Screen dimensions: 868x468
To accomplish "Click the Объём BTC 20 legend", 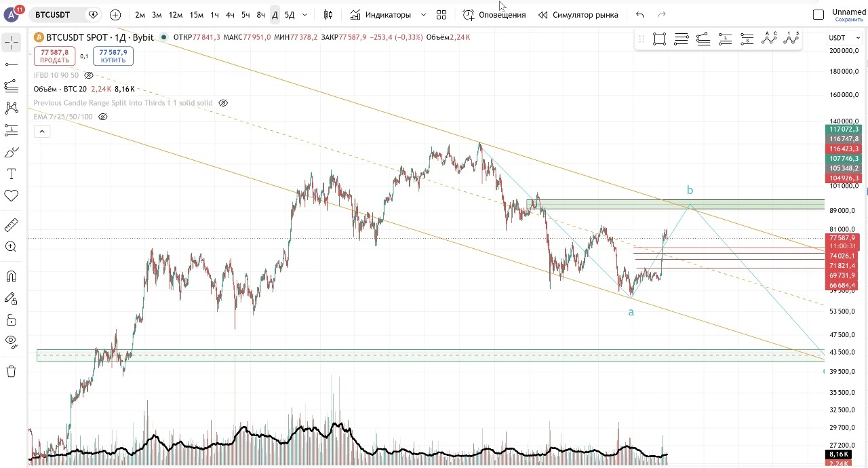I will click(x=60, y=89).
